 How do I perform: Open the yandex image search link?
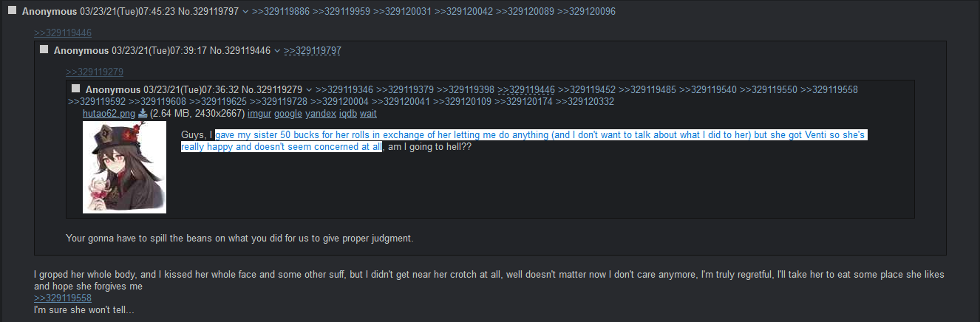321,114
